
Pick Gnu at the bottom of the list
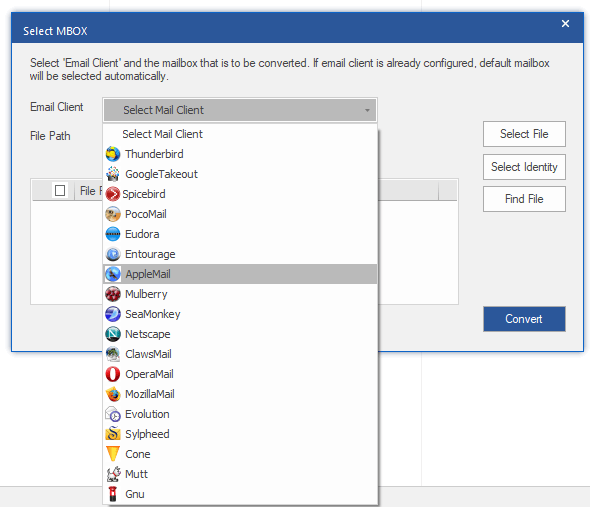tap(240, 494)
